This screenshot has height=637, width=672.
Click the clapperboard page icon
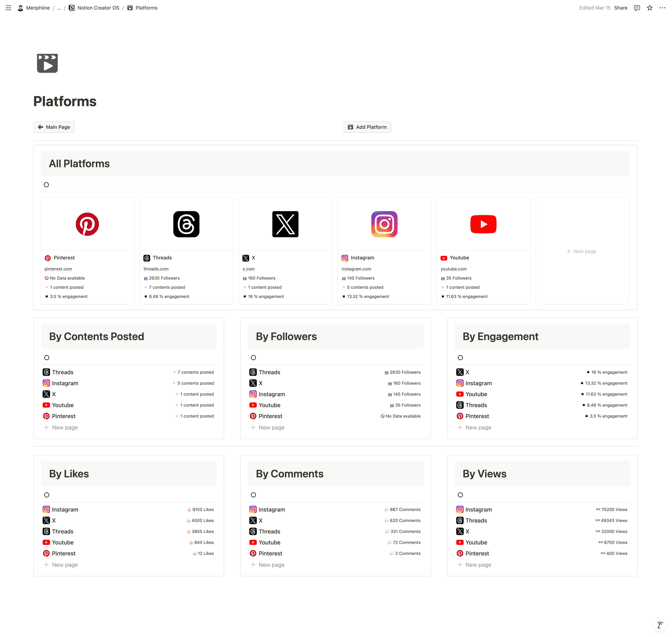[47, 63]
